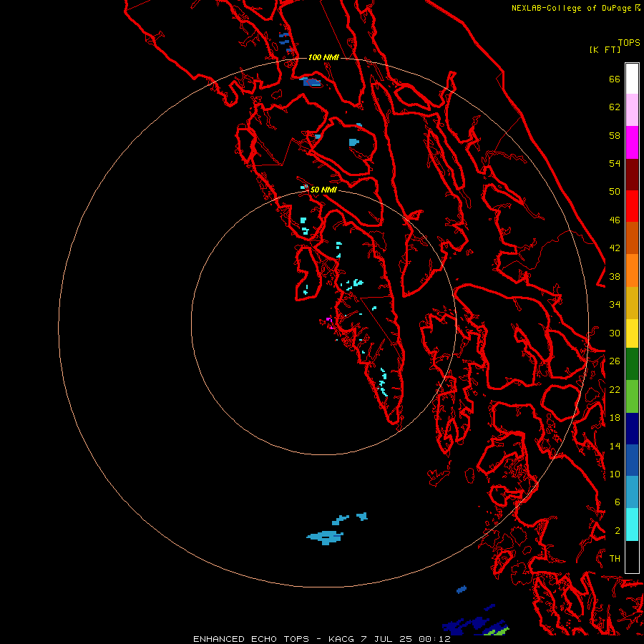The width and height of the screenshot is (644, 644).
Task: Click the '100 NMI' range ring label
Action: pyautogui.click(x=323, y=57)
